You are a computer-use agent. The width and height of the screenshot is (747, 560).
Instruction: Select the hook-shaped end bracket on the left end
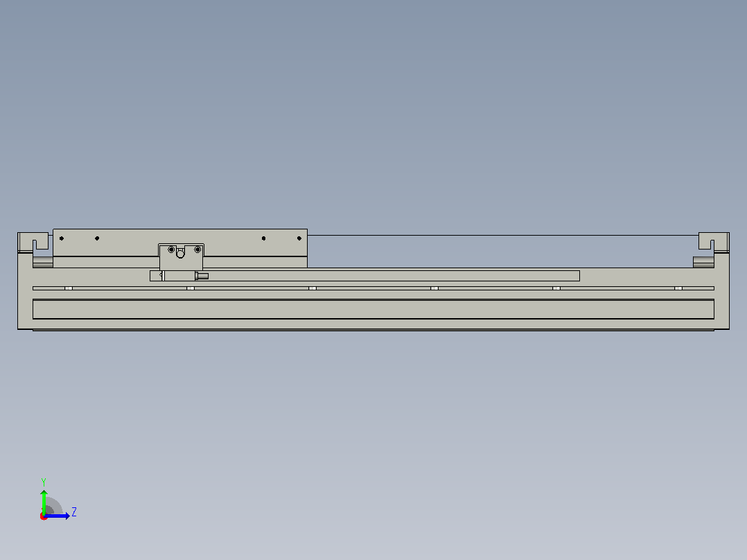click(34, 242)
